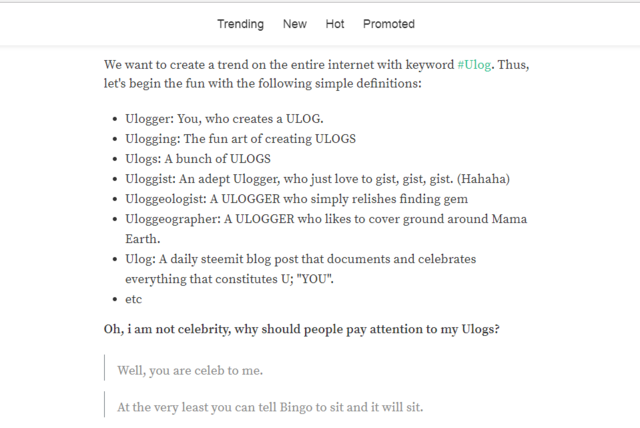Click the quote "Well, you are celeb to me."

[x=190, y=370]
